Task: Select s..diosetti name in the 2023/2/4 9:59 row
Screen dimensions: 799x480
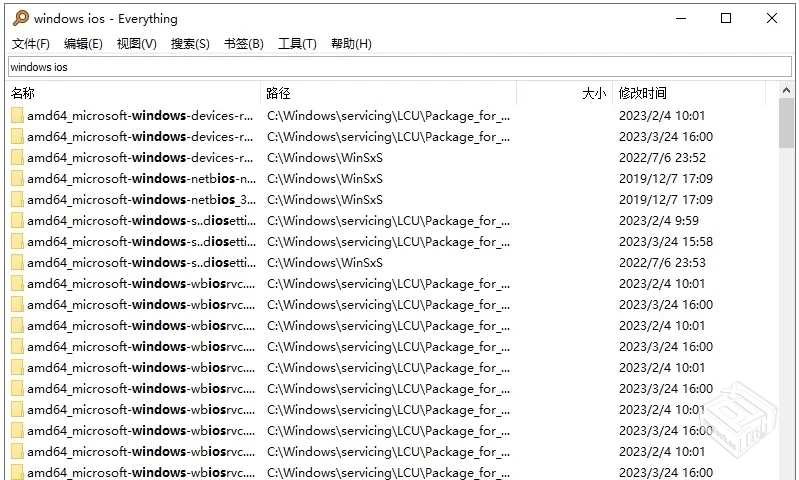Action: click(141, 221)
